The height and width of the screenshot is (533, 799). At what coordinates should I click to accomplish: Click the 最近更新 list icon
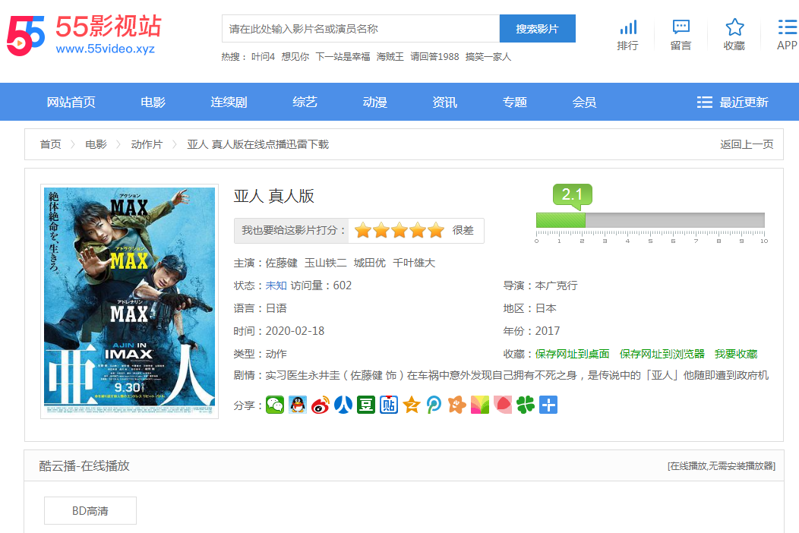click(704, 102)
